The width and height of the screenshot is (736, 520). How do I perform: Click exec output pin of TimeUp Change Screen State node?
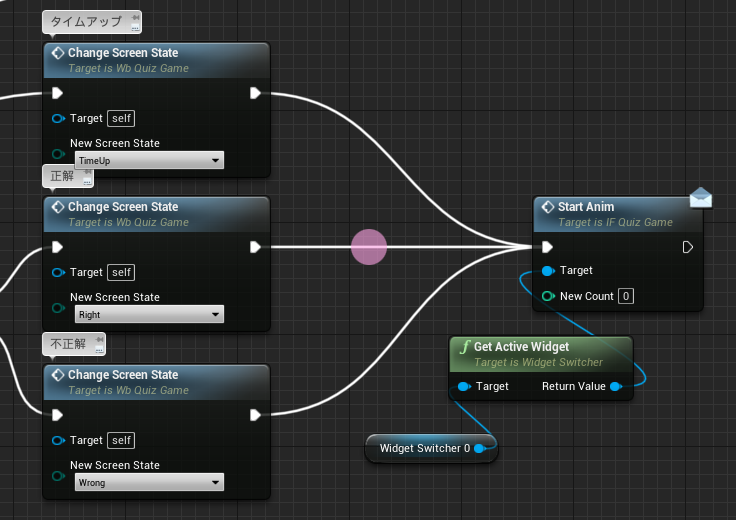(255, 93)
